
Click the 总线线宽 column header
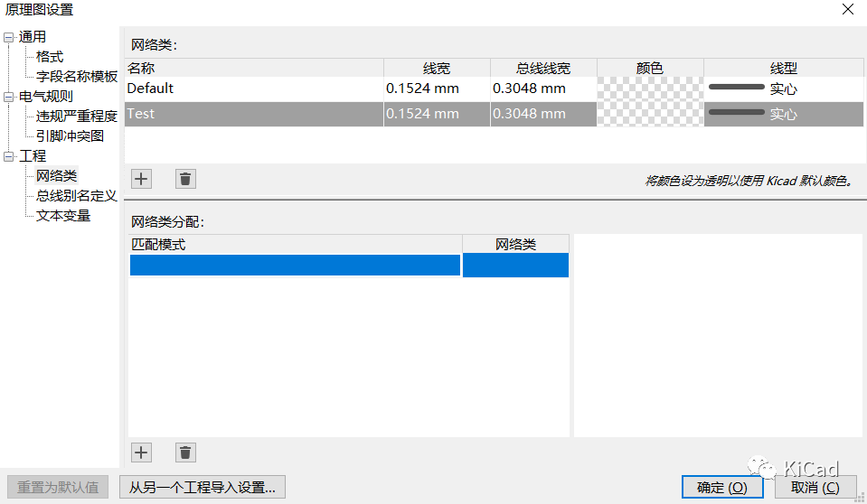(543, 68)
